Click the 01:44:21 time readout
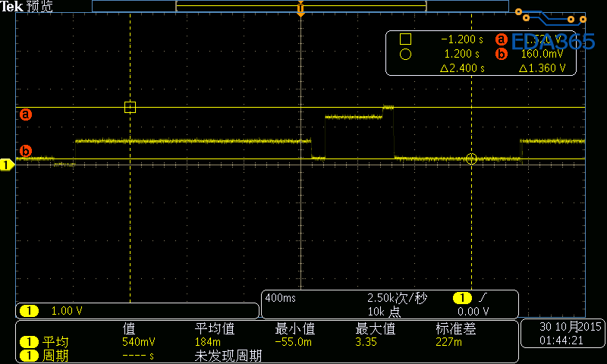 pyautogui.click(x=561, y=340)
